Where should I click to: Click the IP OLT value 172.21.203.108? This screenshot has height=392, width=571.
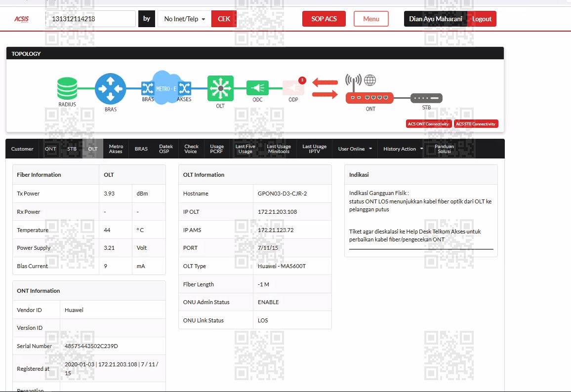click(x=277, y=212)
